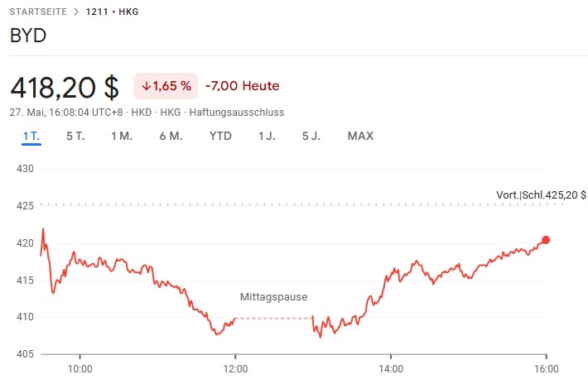Image resolution: width=588 pixels, height=389 pixels.
Task: Select the YTD range tab
Action: coord(220,136)
